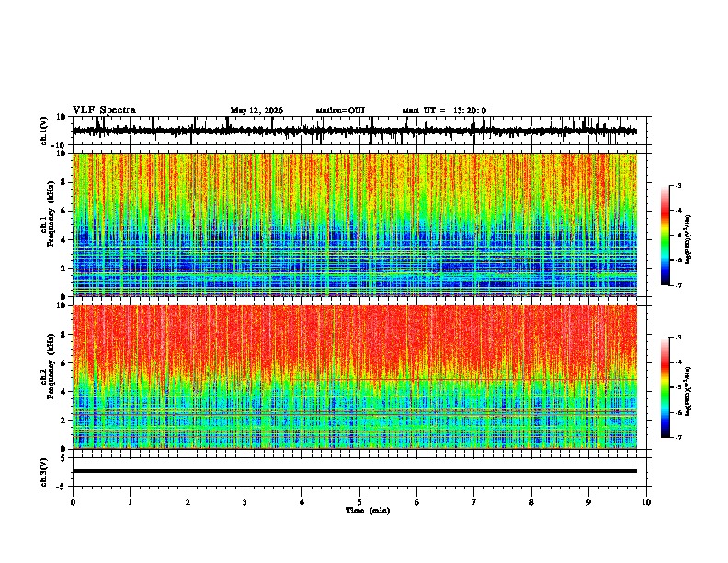Click the ch.3 flat black signal line
The width and height of the screenshot is (728, 563).
coord(354,471)
